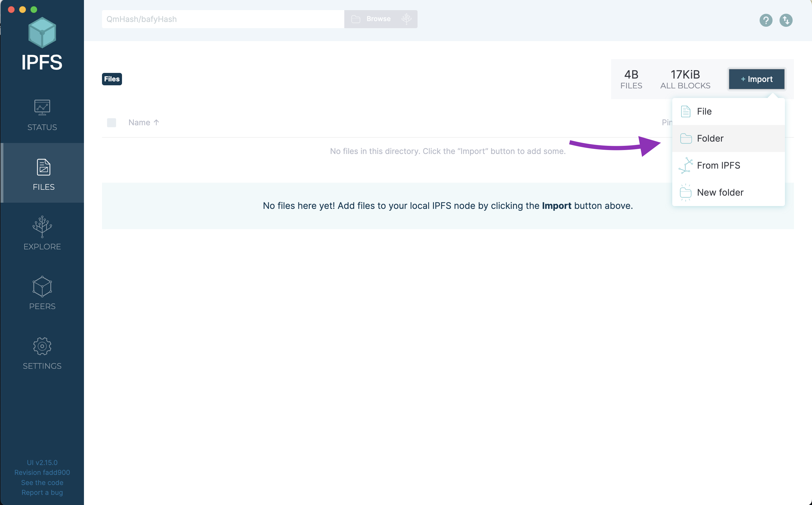The height and width of the screenshot is (505, 812).
Task: Open the Peers cube icon
Action: point(42,287)
